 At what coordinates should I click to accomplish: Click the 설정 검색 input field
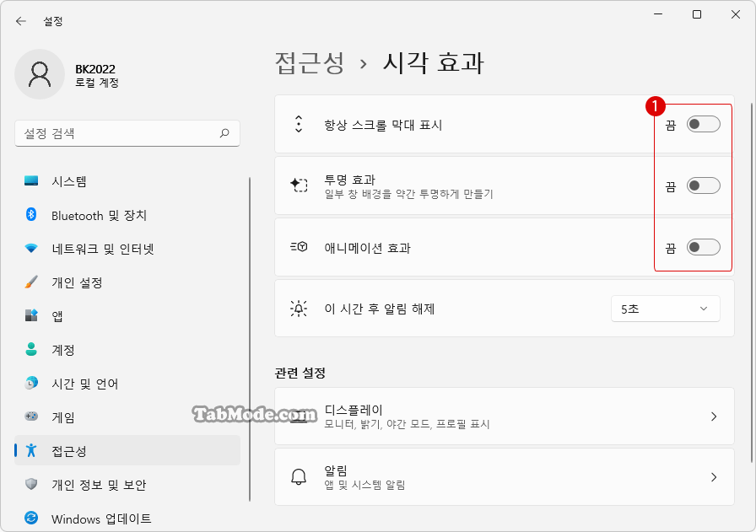tap(127, 133)
